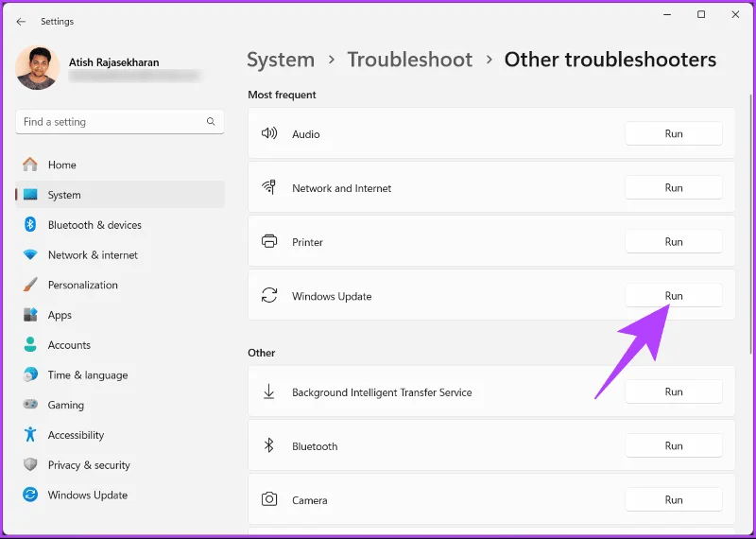Image resolution: width=756 pixels, height=539 pixels.
Task: Select System in the sidebar
Action: click(x=120, y=195)
